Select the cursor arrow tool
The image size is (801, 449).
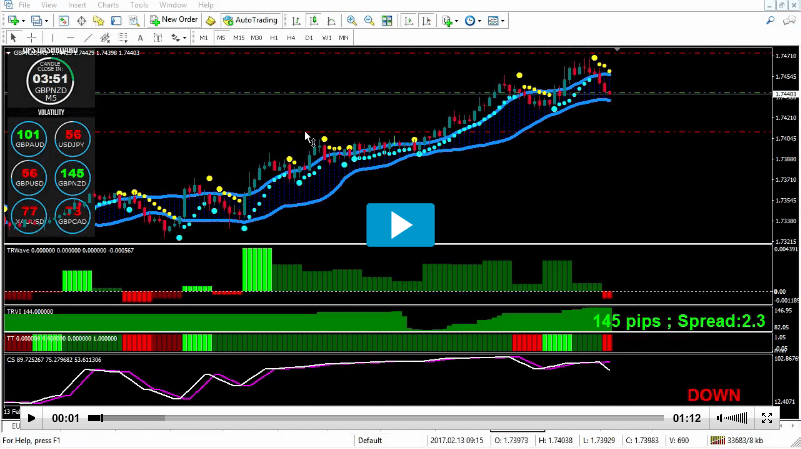click(14, 37)
